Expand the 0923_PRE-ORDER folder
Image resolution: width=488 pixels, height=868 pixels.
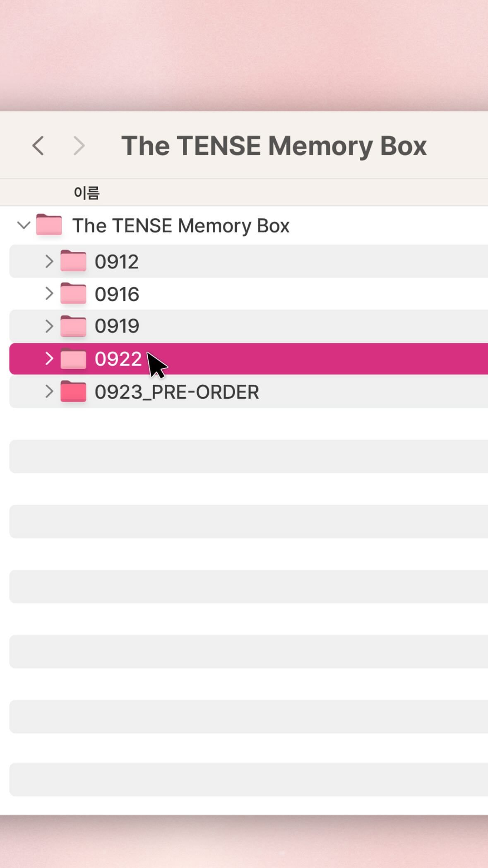(x=49, y=391)
